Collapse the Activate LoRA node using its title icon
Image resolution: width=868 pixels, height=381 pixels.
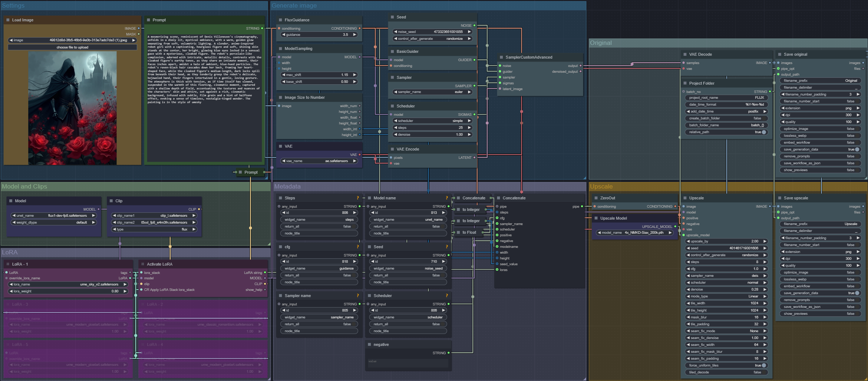pos(142,264)
